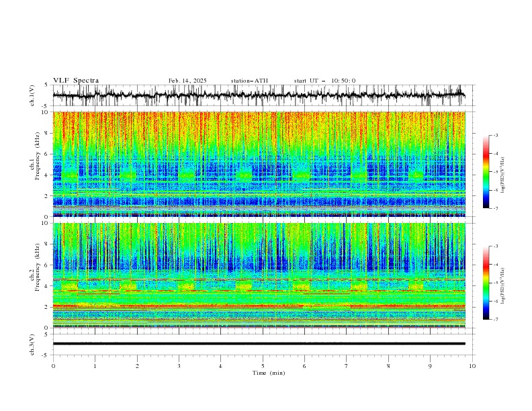
Task: Click time axis tick label "5" below ch.3
Action: pyautogui.click(x=263, y=366)
